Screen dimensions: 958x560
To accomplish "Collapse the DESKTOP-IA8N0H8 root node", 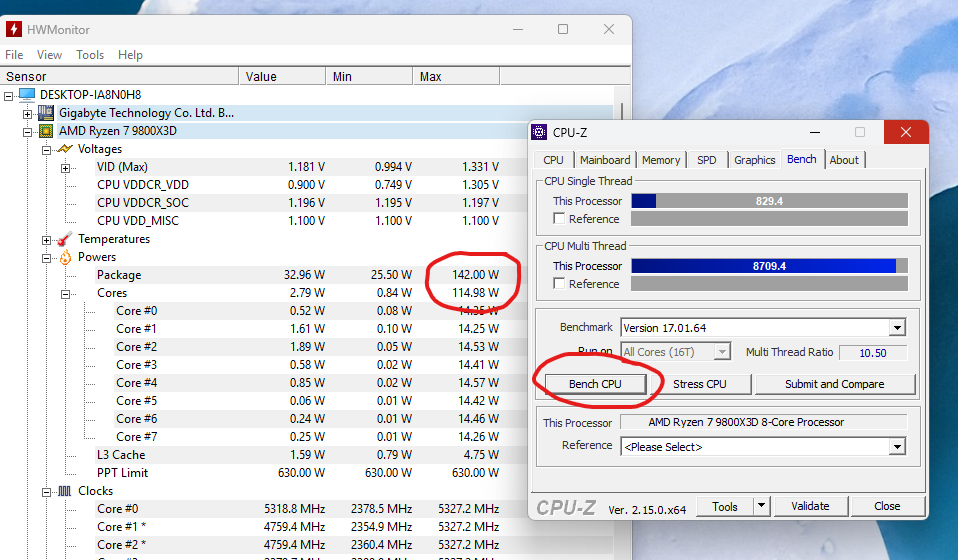I will click(x=9, y=96).
